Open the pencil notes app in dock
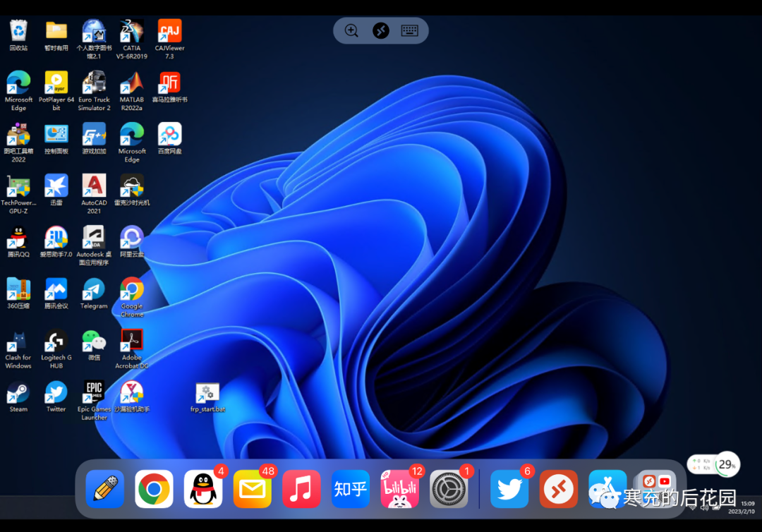 click(x=105, y=489)
